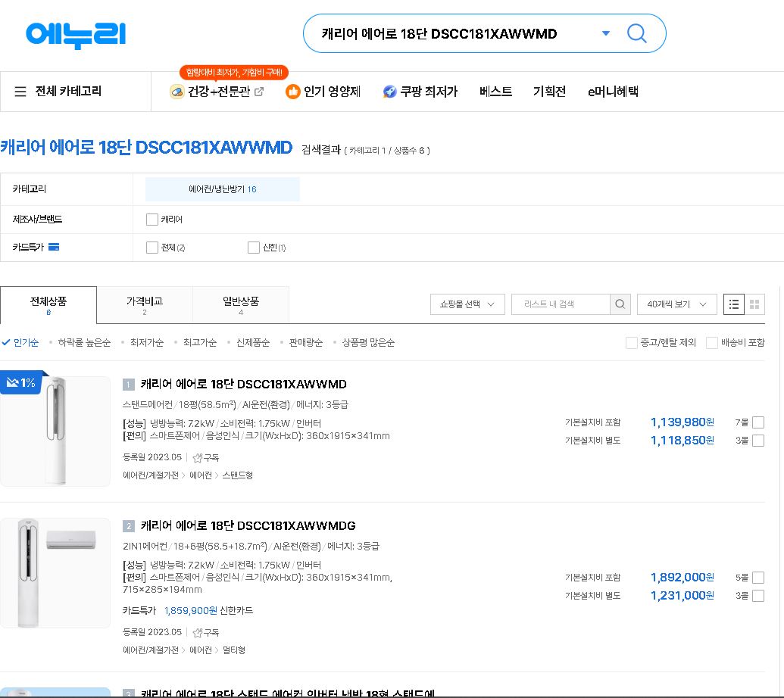784x698 pixels.
Task: Click the rocket icon of 쿠팡 최저가
Action: pos(389,92)
